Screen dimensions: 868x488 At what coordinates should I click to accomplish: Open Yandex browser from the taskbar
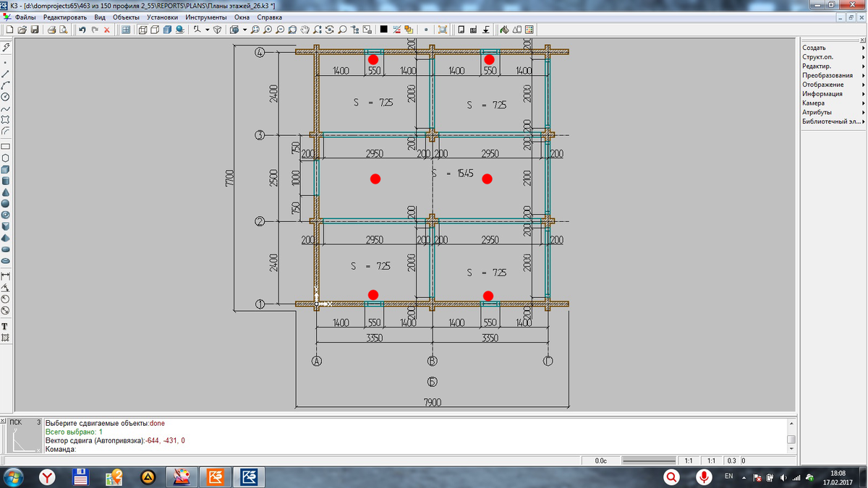[47, 477]
